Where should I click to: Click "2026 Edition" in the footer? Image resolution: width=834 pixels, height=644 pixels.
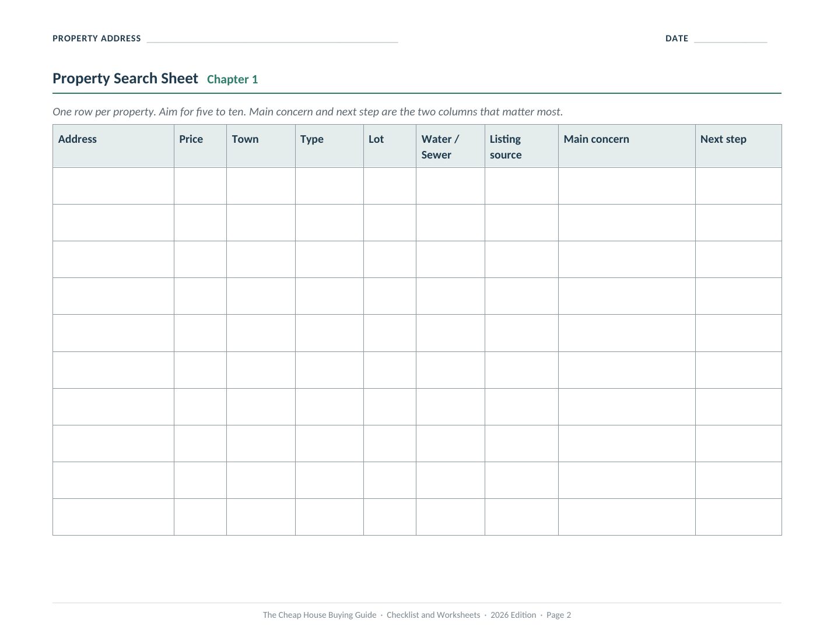coord(513,615)
